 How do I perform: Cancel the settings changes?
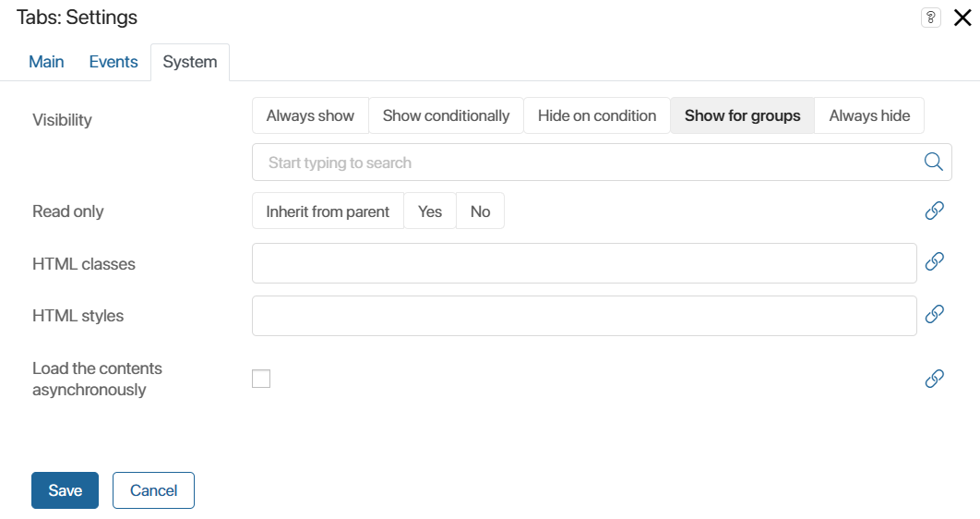click(154, 490)
